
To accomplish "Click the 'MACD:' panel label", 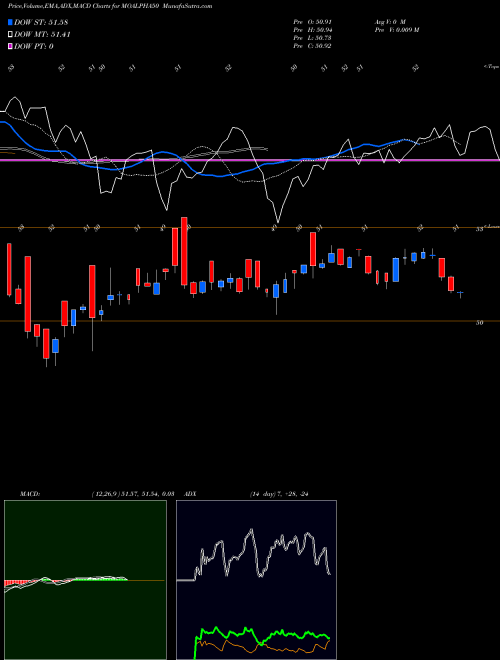I will coord(30,494).
